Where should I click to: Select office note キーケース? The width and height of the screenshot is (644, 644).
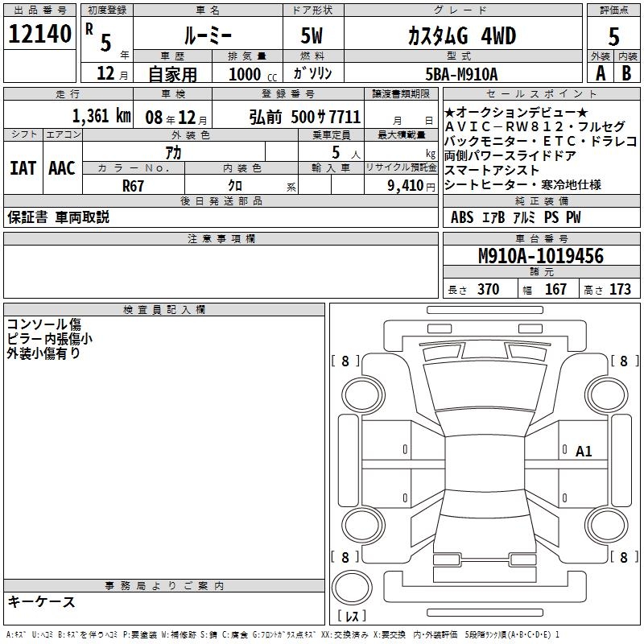[42, 602]
